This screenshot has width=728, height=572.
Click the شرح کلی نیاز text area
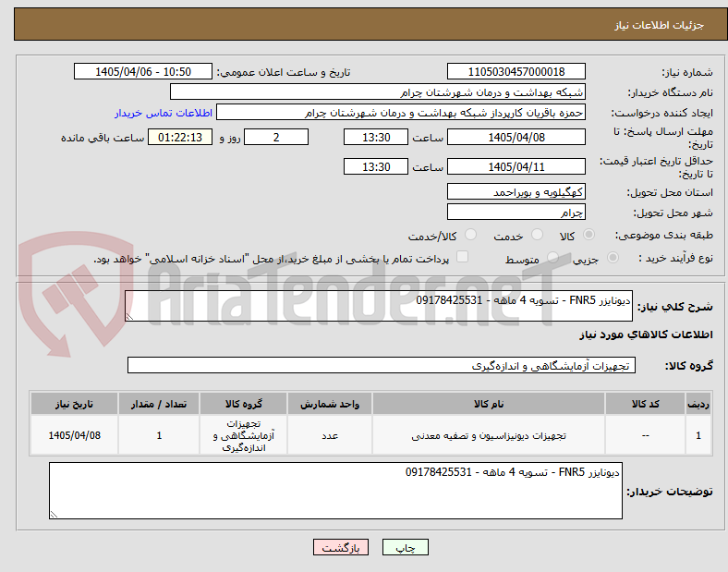379,306
